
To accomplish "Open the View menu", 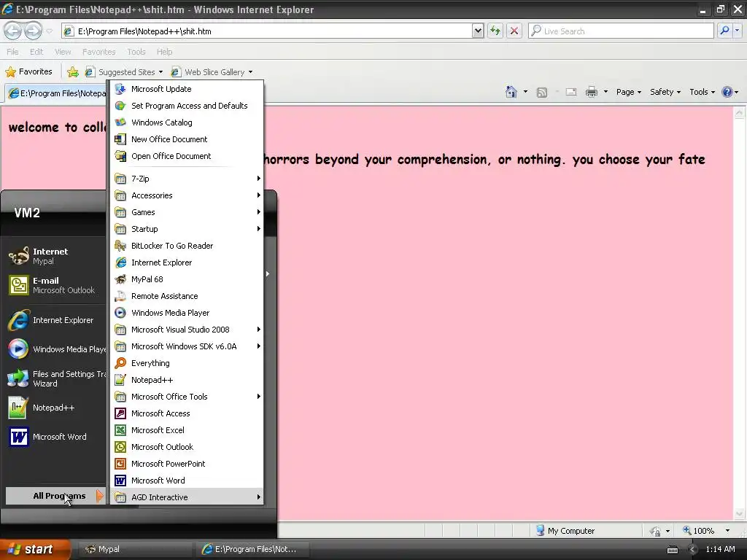I will tap(63, 52).
